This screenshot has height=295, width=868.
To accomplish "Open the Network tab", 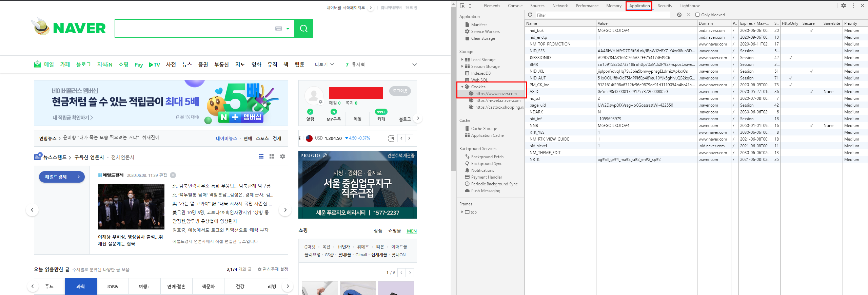I will pyautogui.click(x=560, y=5).
